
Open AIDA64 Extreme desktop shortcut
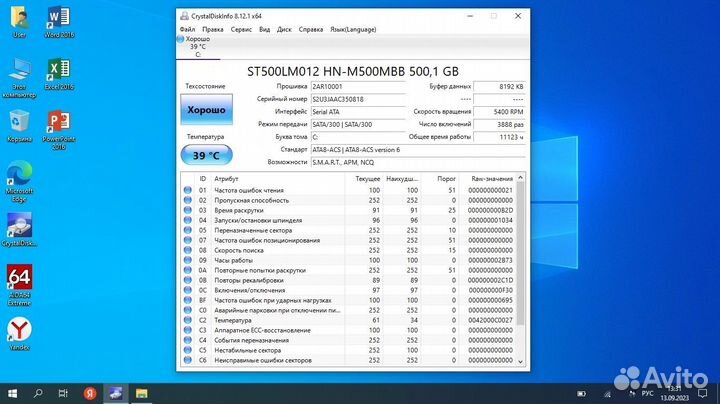[x=19, y=285]
